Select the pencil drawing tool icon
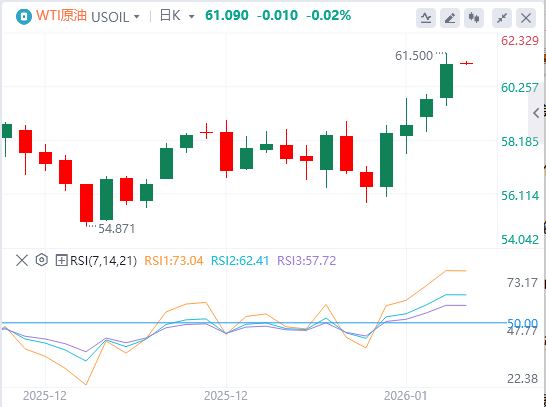546x407 pixels. [x=450, y=18]
